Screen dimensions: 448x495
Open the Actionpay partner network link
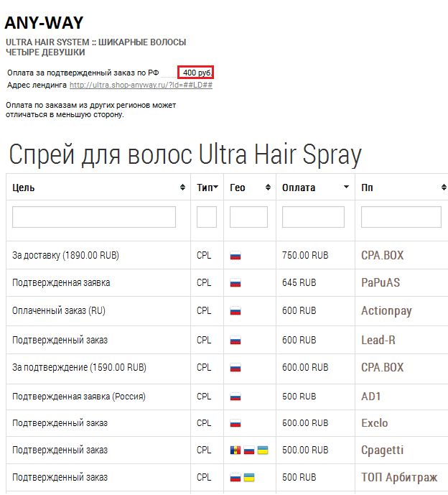(386, 311)
